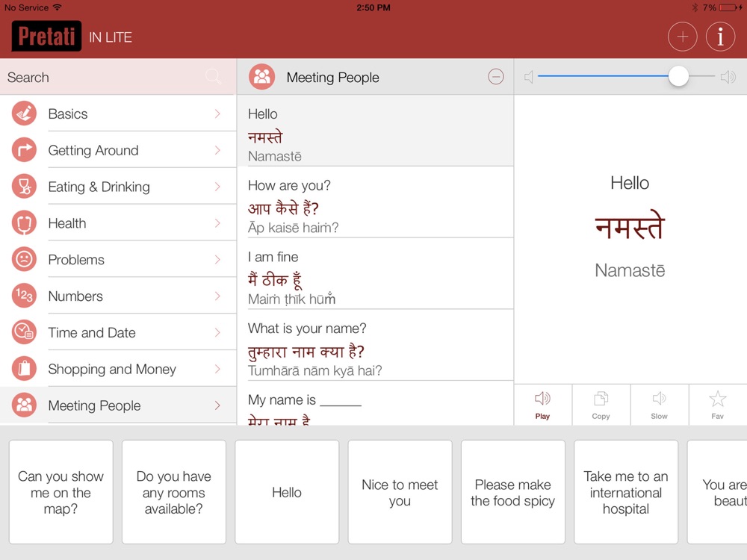Viewport: 747px width, 560px height.
Task: Tap 'Can you show me on the map?' card
Action: coord(61,492)
